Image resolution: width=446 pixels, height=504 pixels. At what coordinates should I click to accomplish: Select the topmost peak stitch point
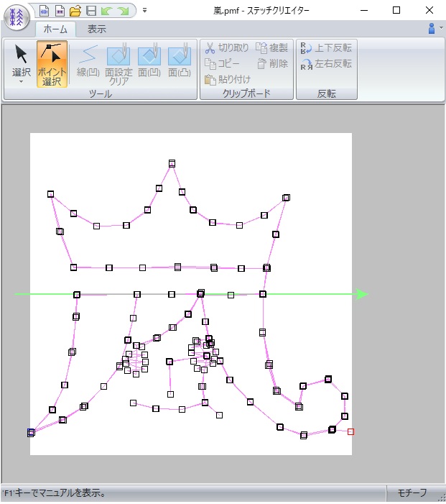point(172,164)
